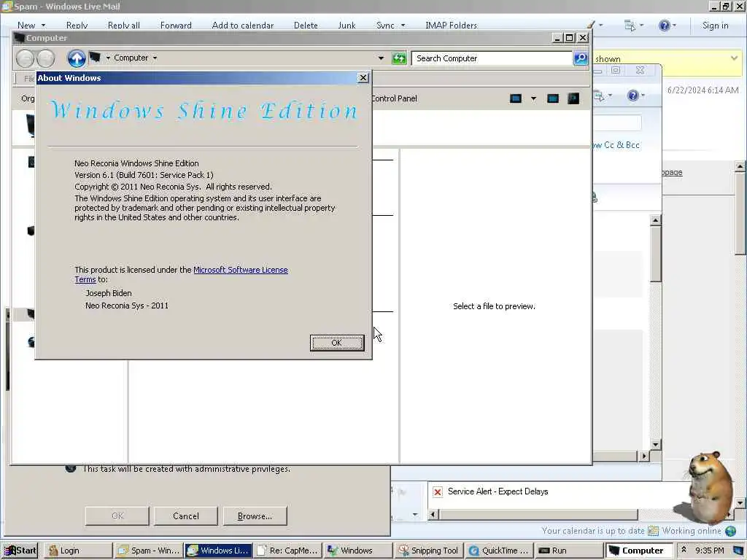The height and width of the screenshot is (560, 747).
Task: Click the hamster desktop assistant
Action: 709,488
